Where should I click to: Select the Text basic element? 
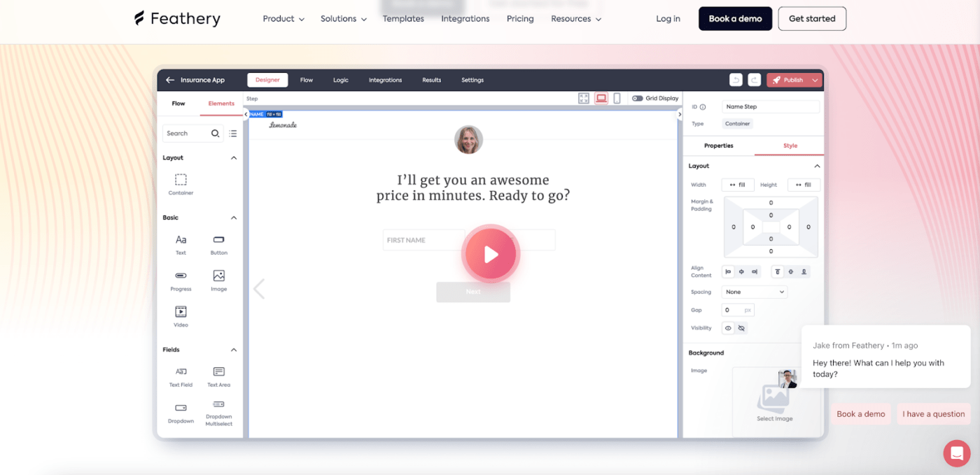181,244
